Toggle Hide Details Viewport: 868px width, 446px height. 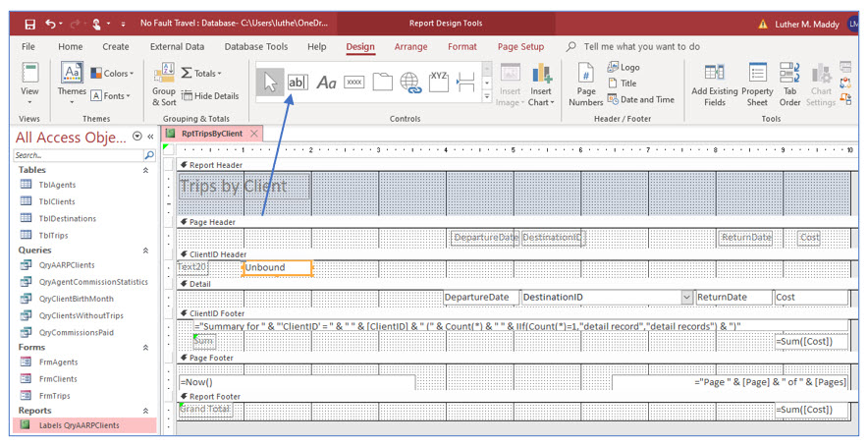click(210, 96)
